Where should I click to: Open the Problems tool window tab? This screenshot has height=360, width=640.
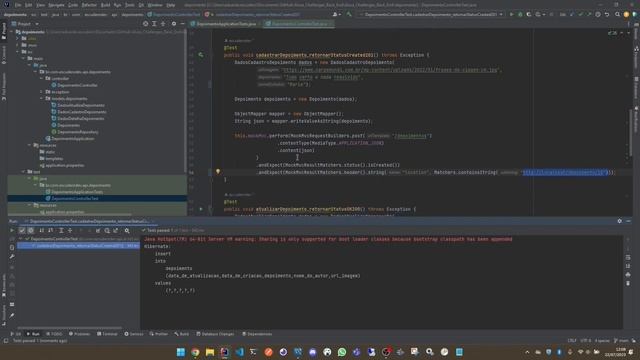pyautogui.click(x=79, y=334)
